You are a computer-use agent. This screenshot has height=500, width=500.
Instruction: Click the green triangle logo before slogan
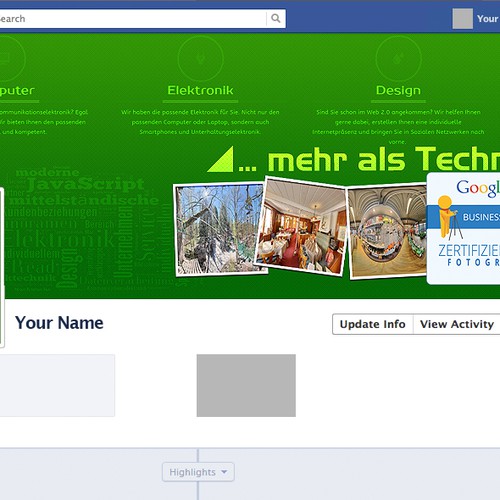[x=220, y=159]
